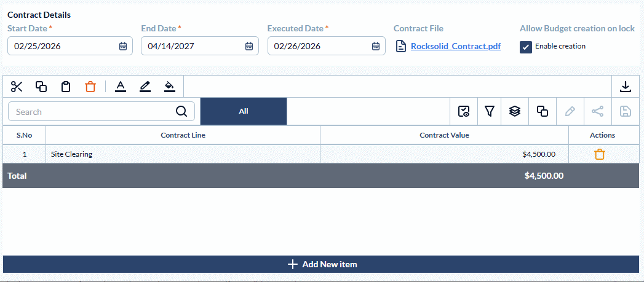Screen dimensions: 644x282
Task: Click the Executed Date field 02/26/2026
Action: pyautogui.click(x=326, y=46)
